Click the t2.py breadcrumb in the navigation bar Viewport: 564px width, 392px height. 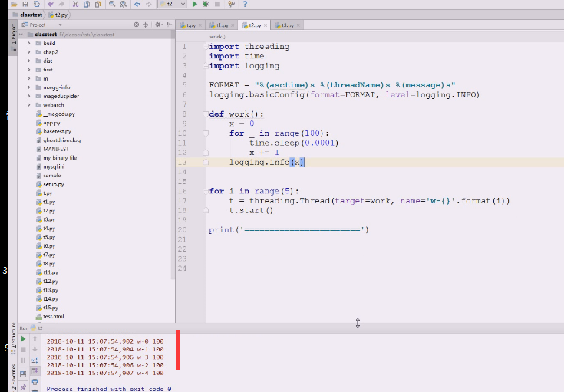click(x=58, y=15)
